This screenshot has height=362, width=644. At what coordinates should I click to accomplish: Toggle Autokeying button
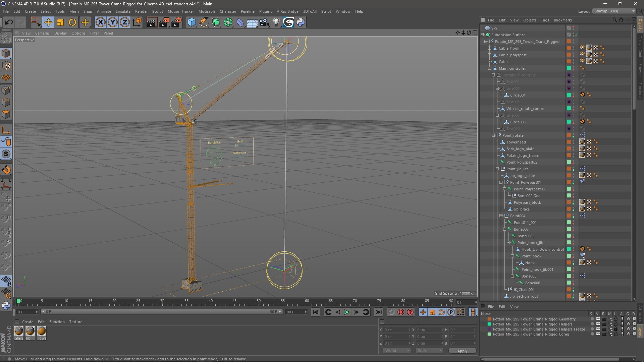tap(401, 312)
